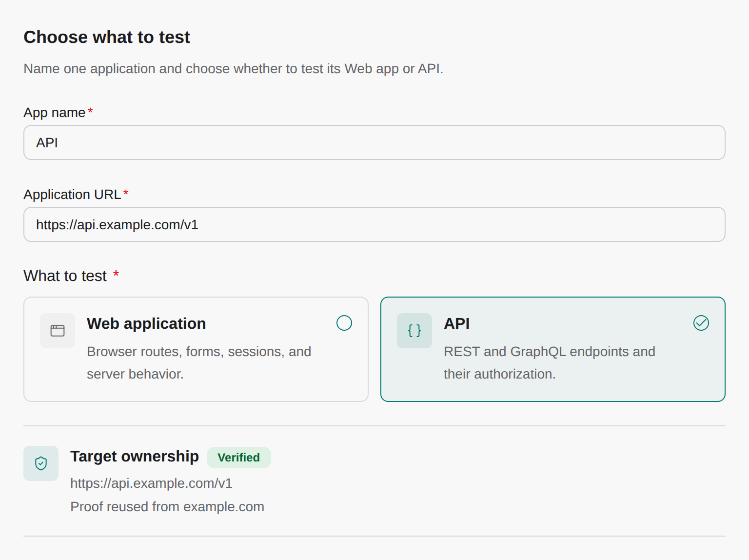Click the green Verified badge

[x=239, y=458]
